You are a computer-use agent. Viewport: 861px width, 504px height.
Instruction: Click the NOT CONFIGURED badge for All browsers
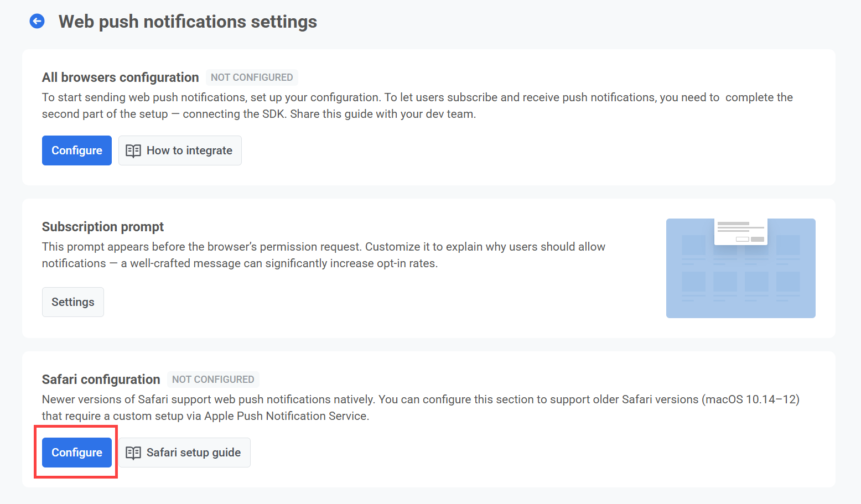pyautogui.click(x=252, y=77)
